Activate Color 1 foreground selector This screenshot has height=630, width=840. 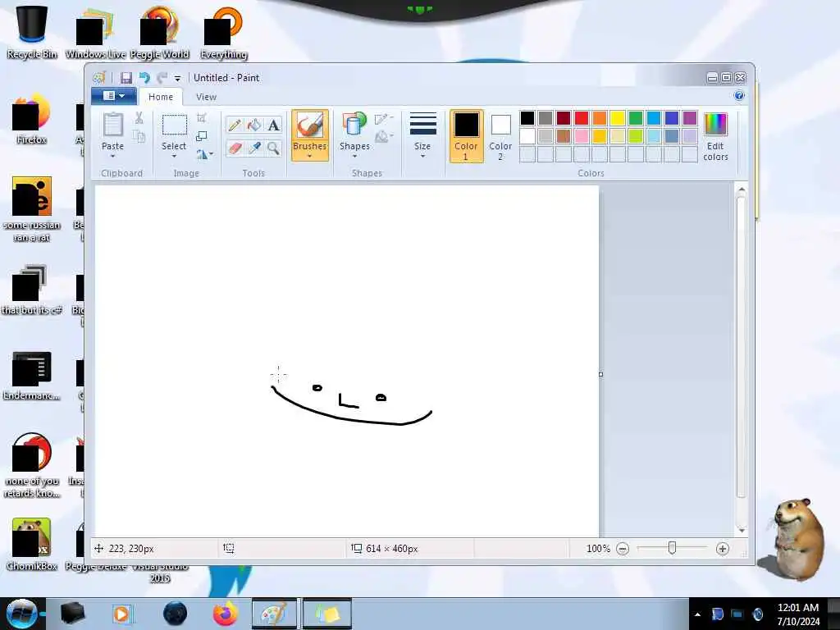click(x=466, y=136)
